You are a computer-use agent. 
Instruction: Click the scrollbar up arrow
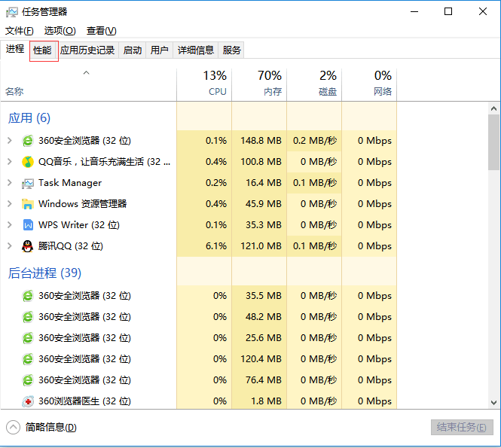(493, 108)
